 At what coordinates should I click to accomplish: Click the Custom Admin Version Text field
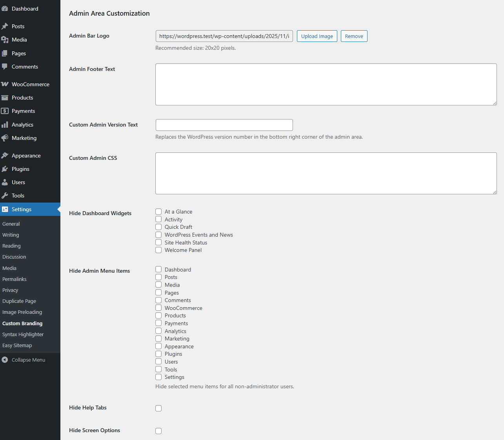tap(224, 125)
